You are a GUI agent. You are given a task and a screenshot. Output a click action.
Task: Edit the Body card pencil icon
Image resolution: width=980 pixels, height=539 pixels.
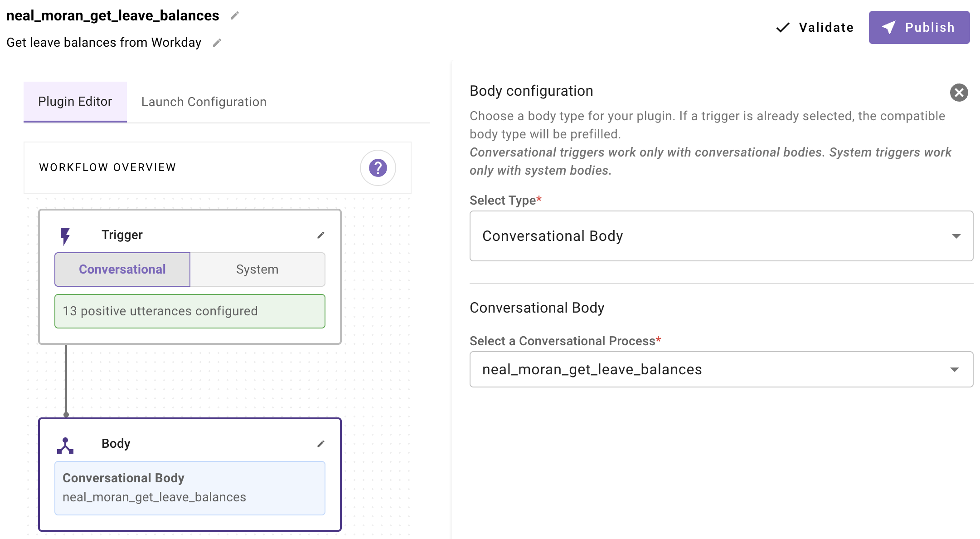pyautogui.click(x=321, y=444)
